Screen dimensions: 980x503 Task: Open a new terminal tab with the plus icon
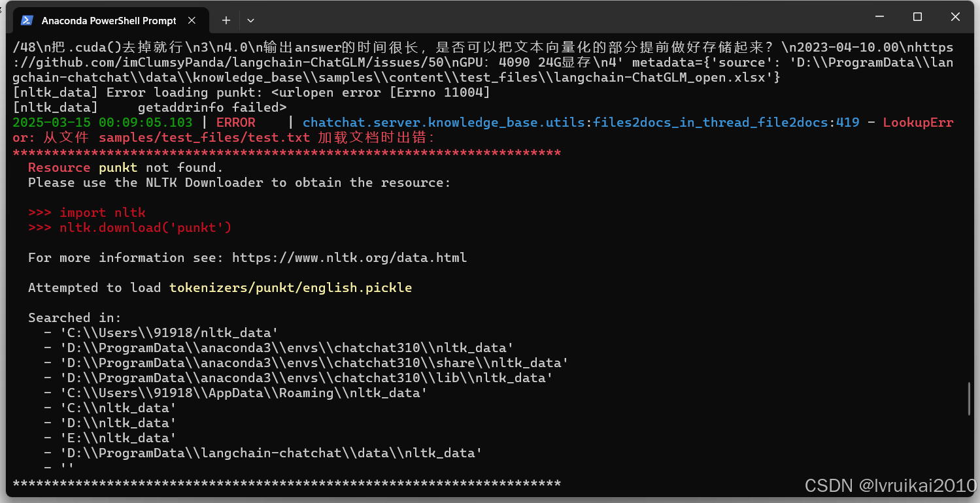click(x=226, y=20)
